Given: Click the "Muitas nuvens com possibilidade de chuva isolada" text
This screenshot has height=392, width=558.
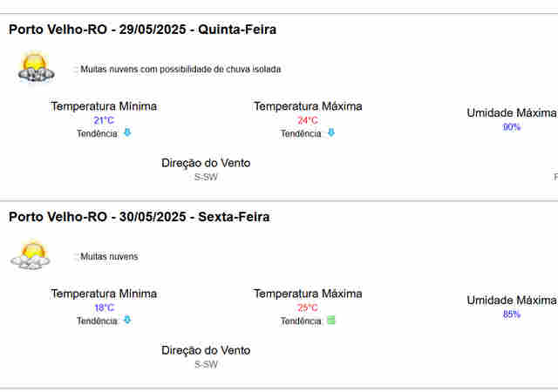Looking at the screenshot, I should pos(180,69).
